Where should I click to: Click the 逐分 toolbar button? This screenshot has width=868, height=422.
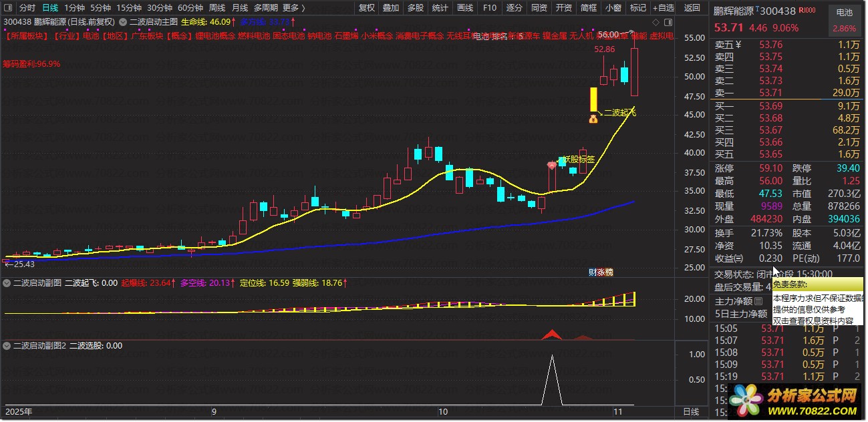click(x=514, y=8)
